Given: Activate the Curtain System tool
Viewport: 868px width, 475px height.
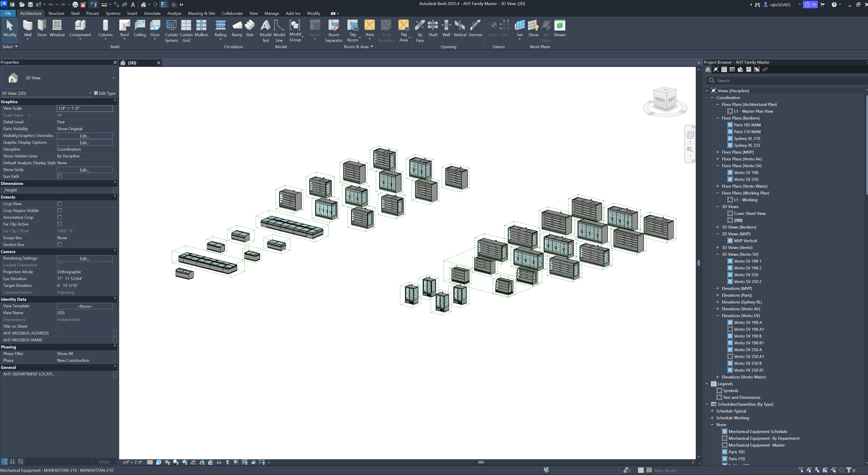Looking at the screenshot, I should (x=171, y=31).
